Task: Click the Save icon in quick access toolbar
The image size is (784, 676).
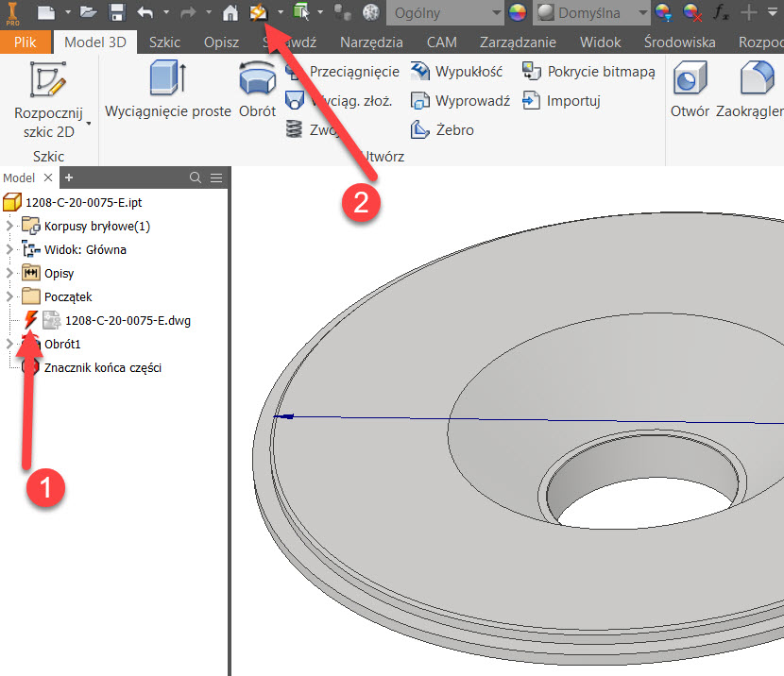Action: pos(117,13)
